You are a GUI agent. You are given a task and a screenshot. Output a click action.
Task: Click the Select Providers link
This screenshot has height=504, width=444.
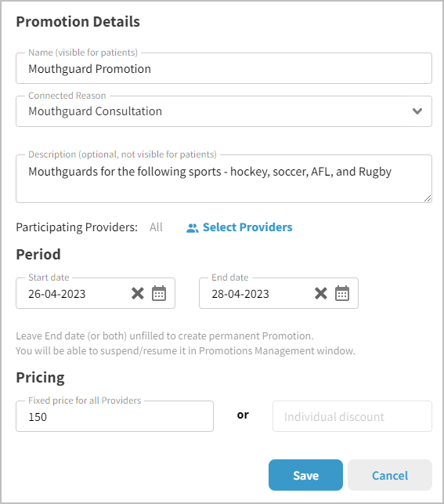247,227
